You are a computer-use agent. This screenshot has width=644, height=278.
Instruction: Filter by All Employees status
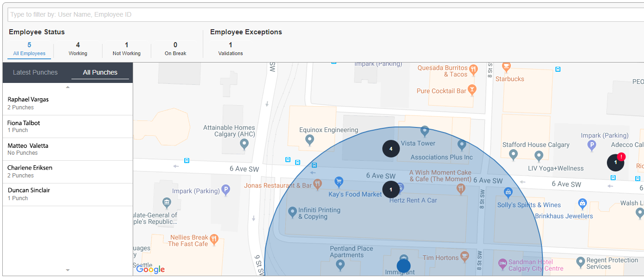tap(29, 49)
